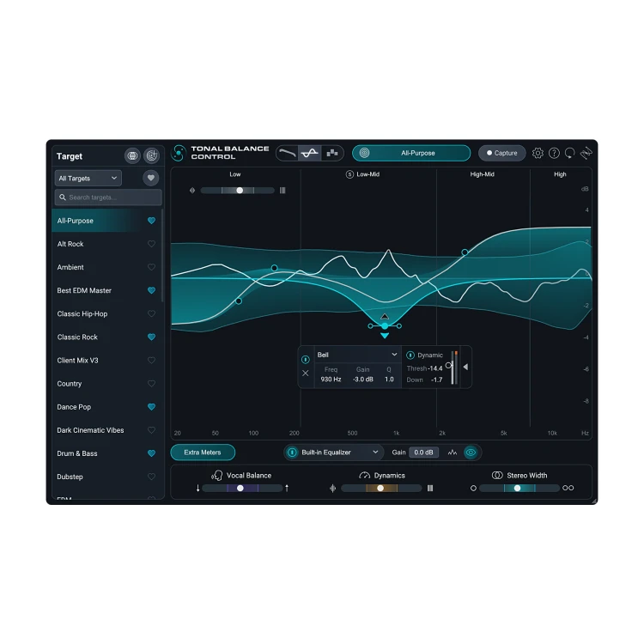Select the low shelf EQ node
This screenshot has width=644, height=644.
click(x=239, y=301)
